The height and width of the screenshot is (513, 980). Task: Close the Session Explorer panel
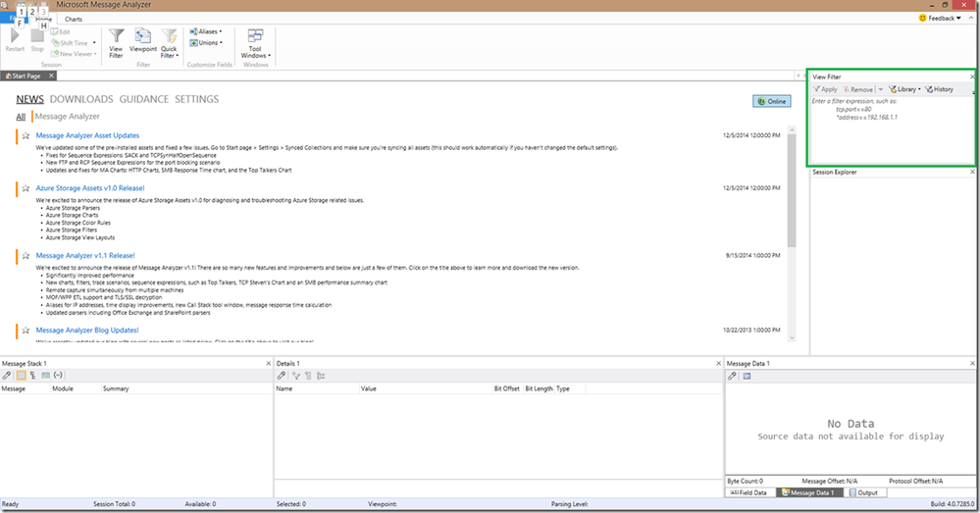click(x=972, y=172)
